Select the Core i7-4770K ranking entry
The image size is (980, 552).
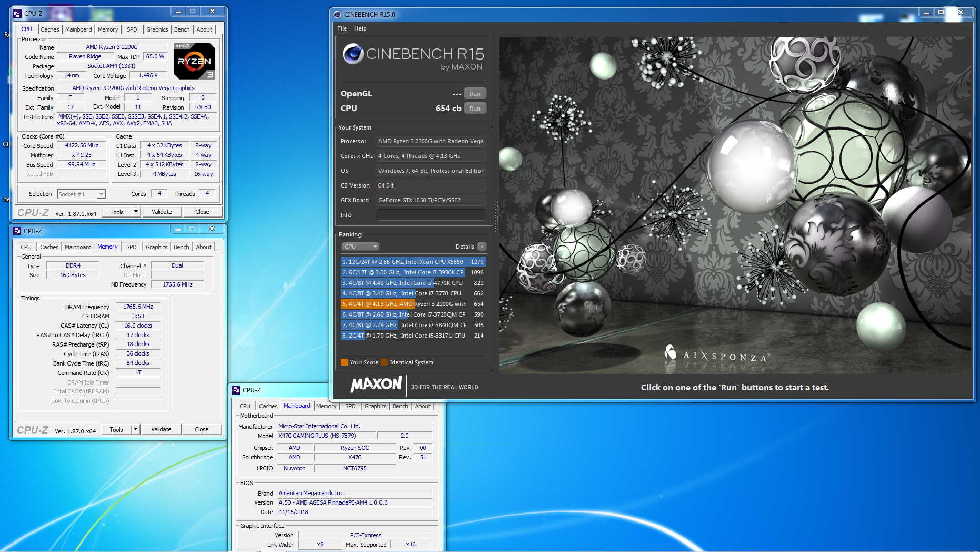[x=413, y=283]
